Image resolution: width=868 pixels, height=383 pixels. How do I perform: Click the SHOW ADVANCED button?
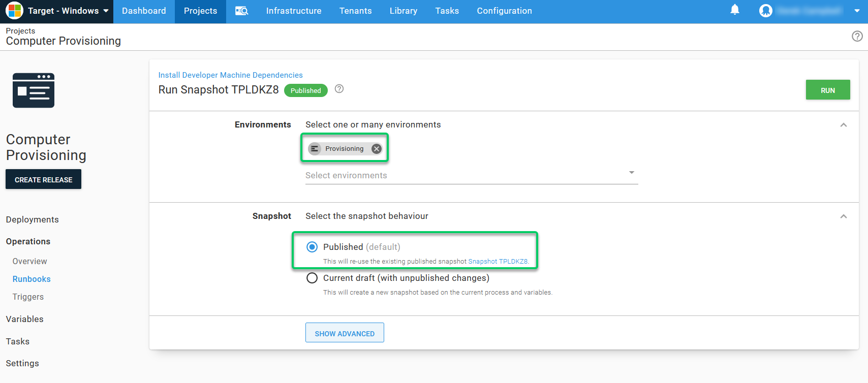(344, 333)
